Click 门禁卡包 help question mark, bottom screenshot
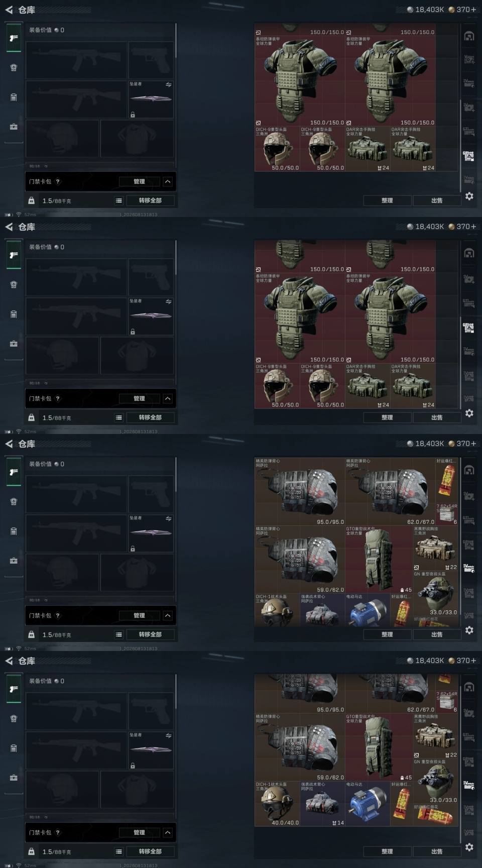The height and width of the screenshot is (868, 482). pyautogui.click(x=58, y=832)
